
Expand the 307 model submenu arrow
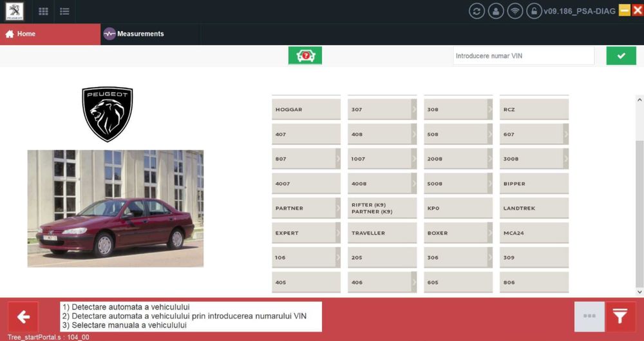(x=414, y=110)
